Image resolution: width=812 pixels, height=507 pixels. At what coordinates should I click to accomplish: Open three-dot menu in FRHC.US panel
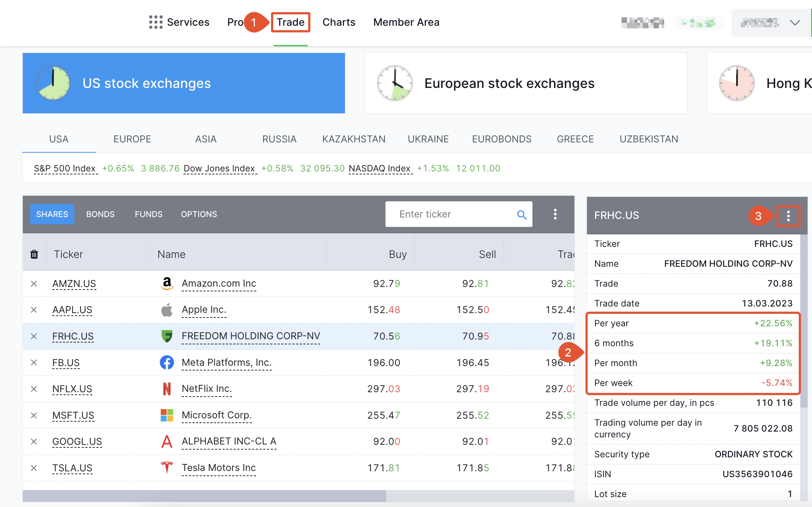pyautogui.click(x=788, y=216)
